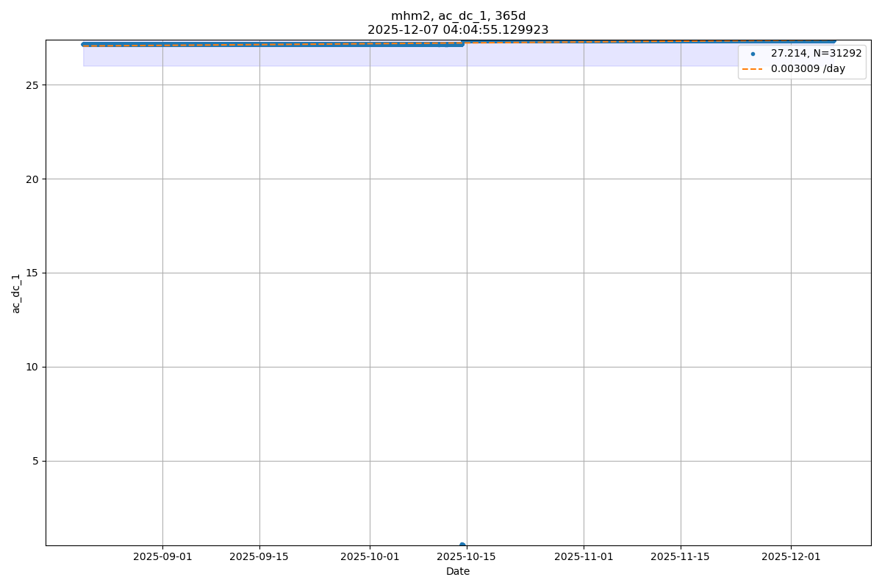Click the 2025-09-01 x-axis tick label
882x588 pixels.
tap(162, 556)
